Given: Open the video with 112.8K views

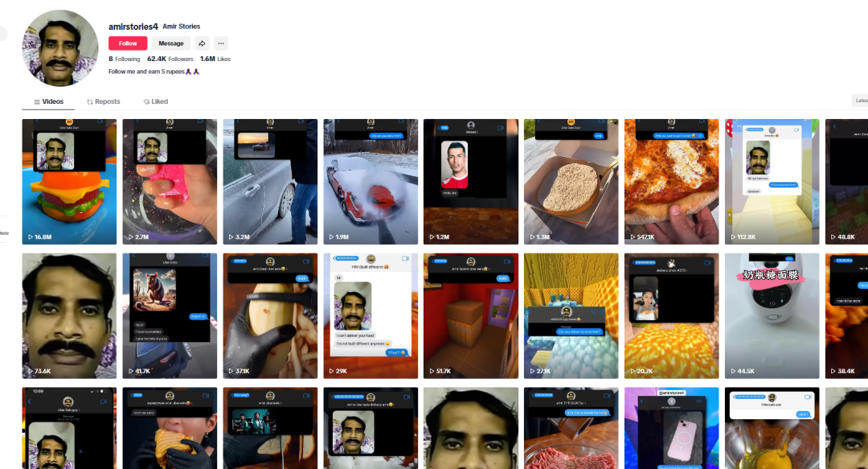Looking at the screenshot, I should (x=772, y=182).
